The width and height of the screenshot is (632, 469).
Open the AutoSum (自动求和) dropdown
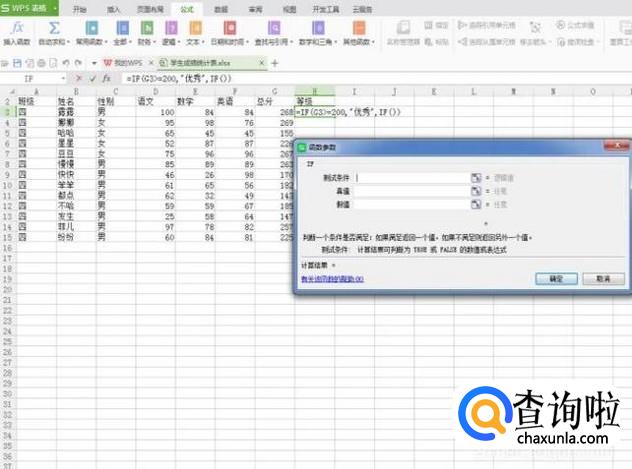54,33
